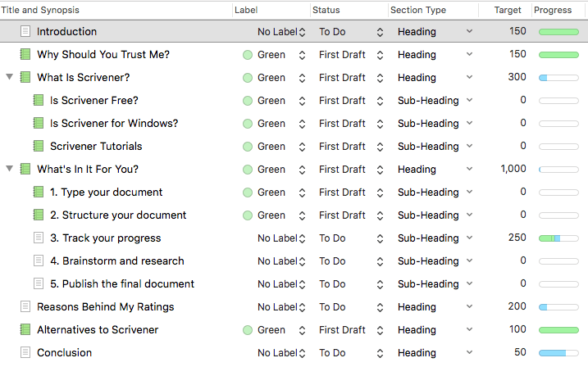
Task: Click the icon next to Is Scrivener for Windows?
Action: pos(39,123)
